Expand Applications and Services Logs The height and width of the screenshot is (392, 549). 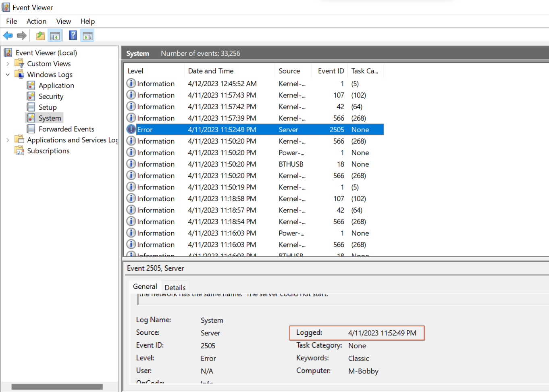(x=8, y=140)
